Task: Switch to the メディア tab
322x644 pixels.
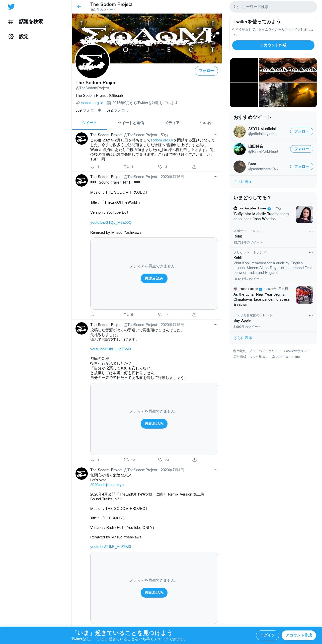Action: point(172,123)
